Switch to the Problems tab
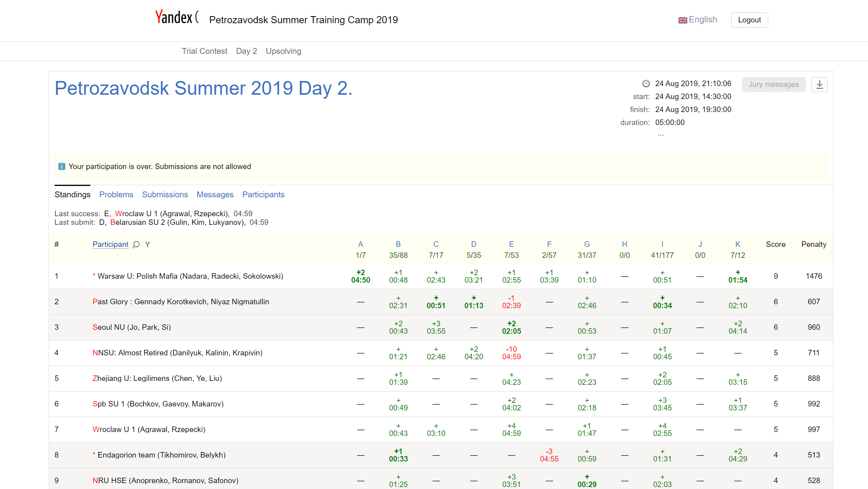The width and height of the screenshot is (868, 489). point(116,195)
